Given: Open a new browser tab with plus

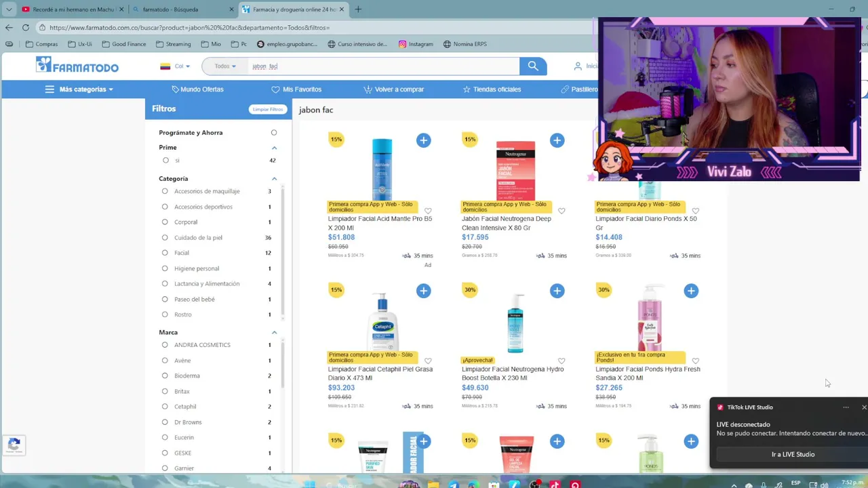Looking at the screenshot, I should coord(358,9).
